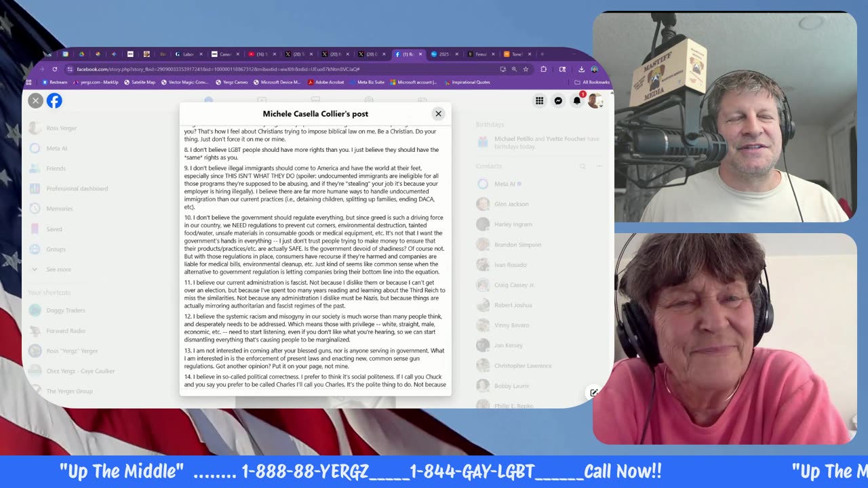The height and width of the screenshot is (488, 868).
Task: Open browser extensions puzzle icon
Action: pos(543,69)
